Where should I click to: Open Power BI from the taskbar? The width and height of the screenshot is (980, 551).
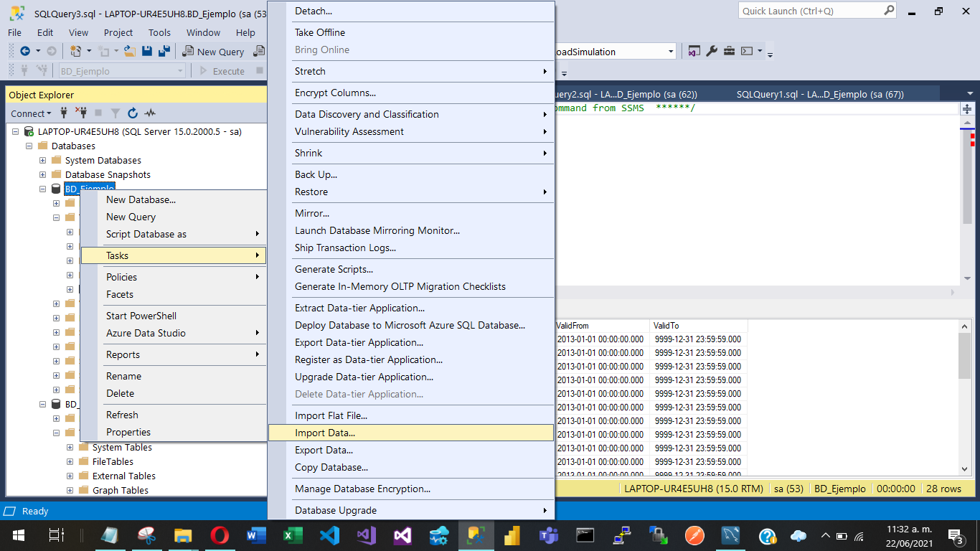512,535
